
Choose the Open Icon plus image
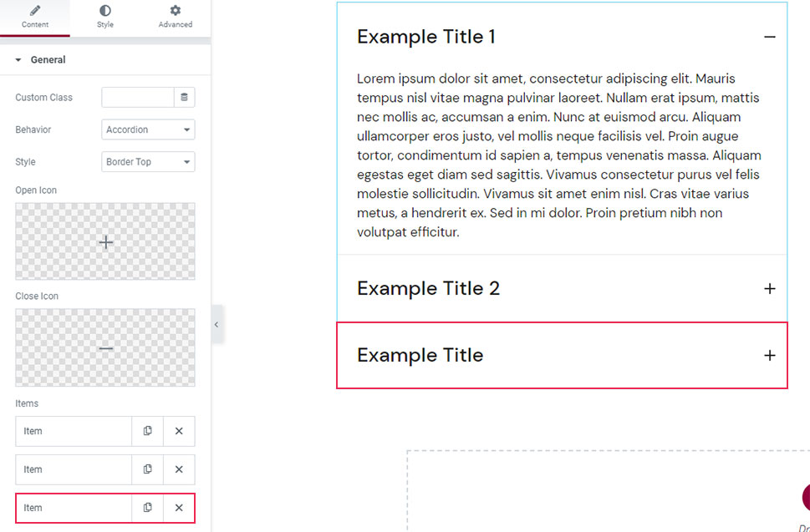point(105,241)
